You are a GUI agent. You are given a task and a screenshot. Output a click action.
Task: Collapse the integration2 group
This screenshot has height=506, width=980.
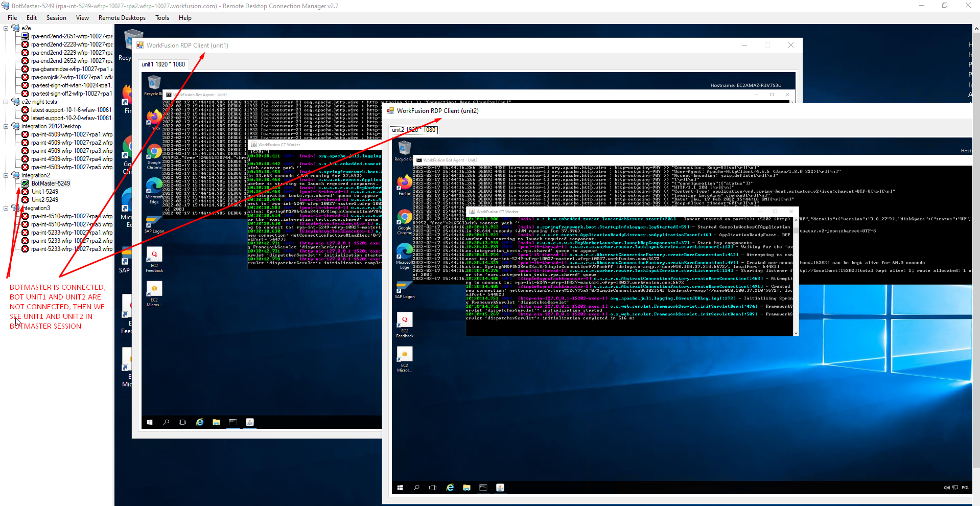pyautogui.click(x=6, y=175)
